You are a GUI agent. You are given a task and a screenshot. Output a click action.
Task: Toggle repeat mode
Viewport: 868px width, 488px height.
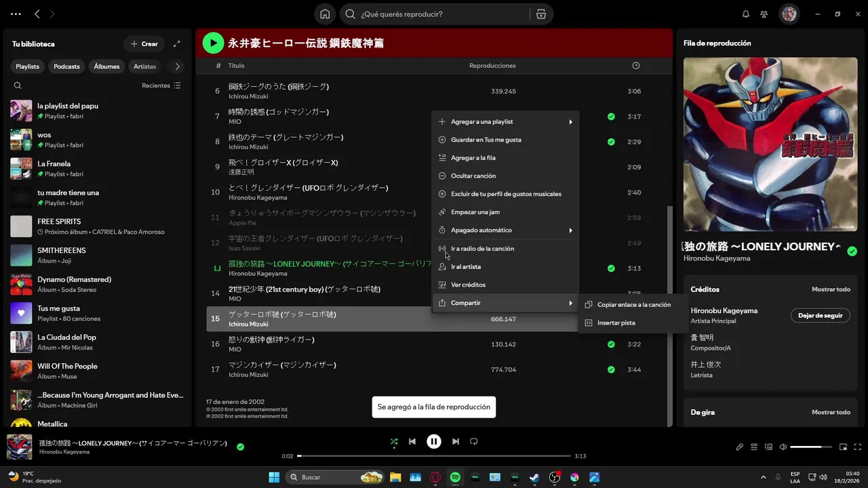point(474,442)
